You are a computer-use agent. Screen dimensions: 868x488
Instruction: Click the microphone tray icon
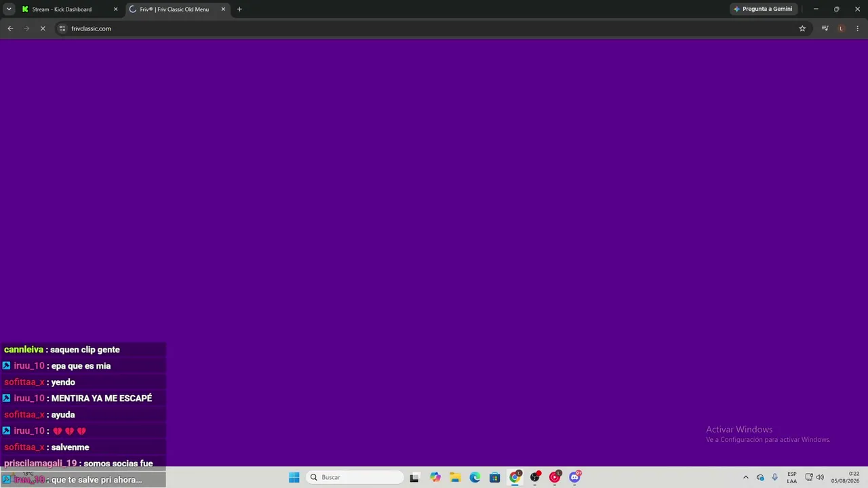tap(774, 477)
